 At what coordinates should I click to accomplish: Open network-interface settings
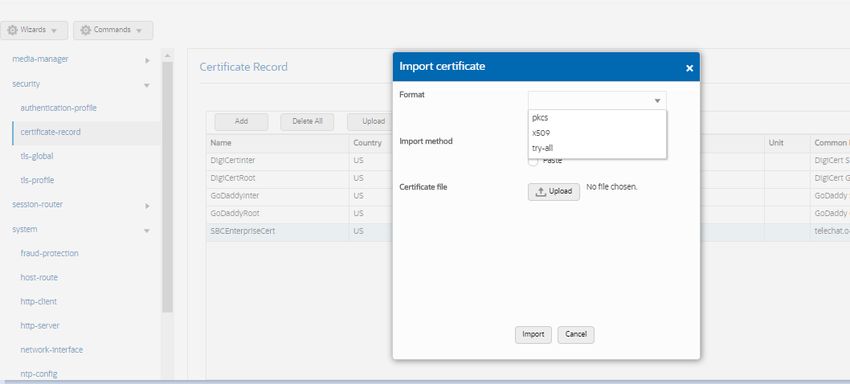51,350
